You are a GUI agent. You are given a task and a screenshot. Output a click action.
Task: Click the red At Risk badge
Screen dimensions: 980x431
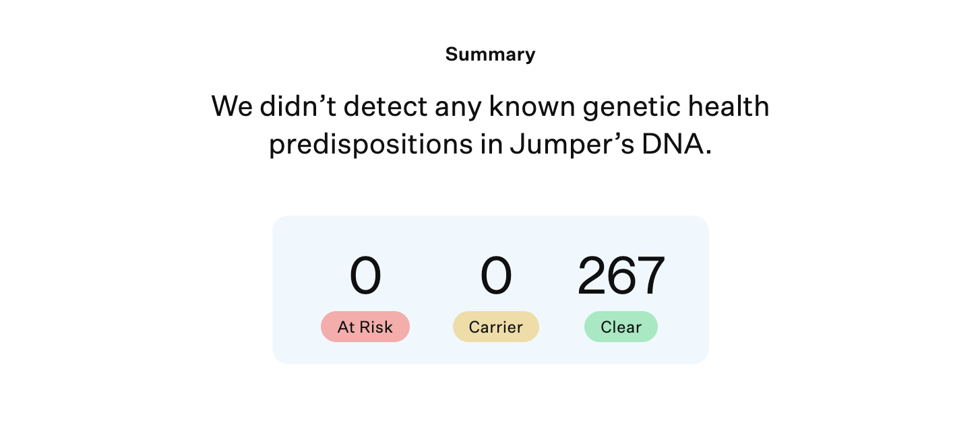pyautogui.click(x=365, y=327)
